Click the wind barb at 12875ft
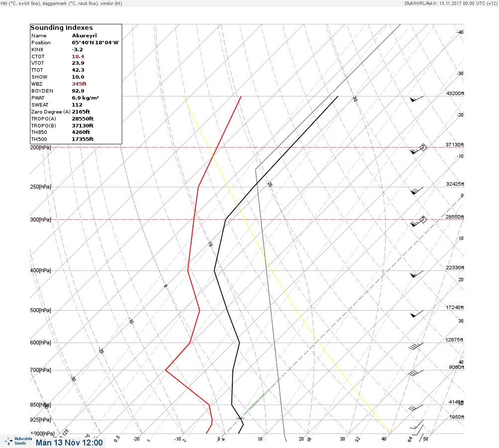This screenshot has height=448, width=499. pos(416,346)
